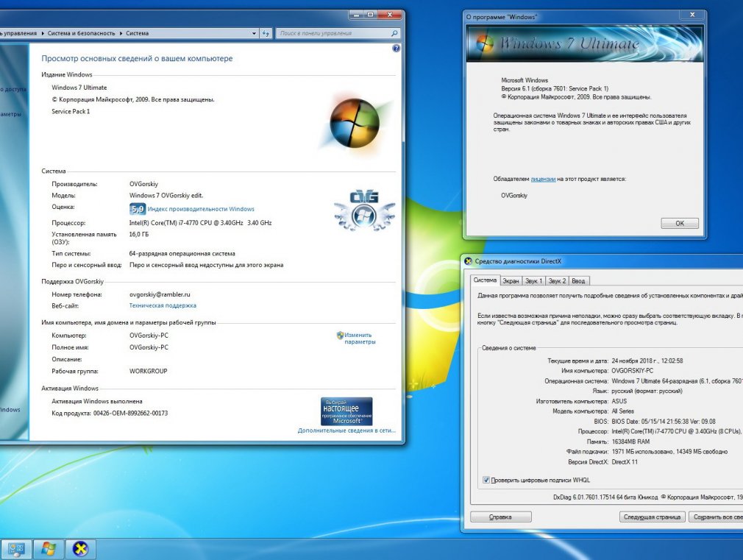Open the address bar history dropdown arrow
743x560 pixels.
tap(255, 33)
